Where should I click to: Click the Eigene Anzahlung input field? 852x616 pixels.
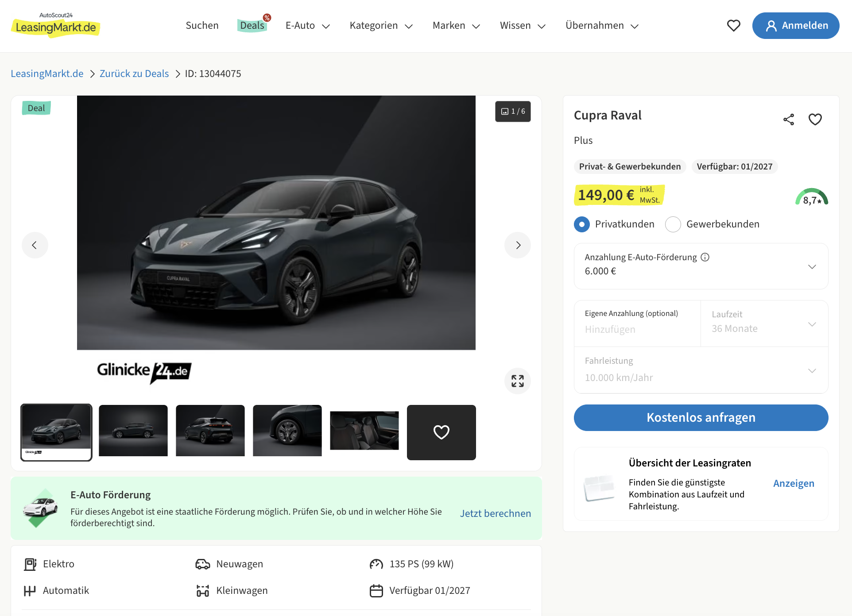[637, 324]
